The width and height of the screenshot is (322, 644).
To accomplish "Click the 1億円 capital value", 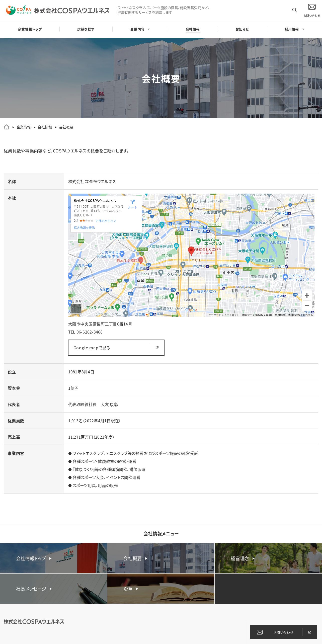I will [73, 388].
